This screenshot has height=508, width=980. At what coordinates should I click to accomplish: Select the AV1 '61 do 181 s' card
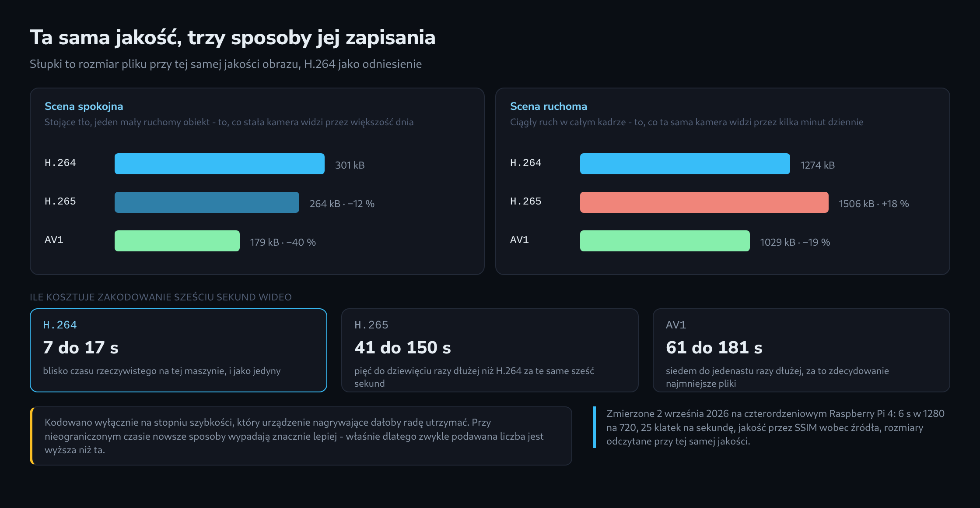801,350
